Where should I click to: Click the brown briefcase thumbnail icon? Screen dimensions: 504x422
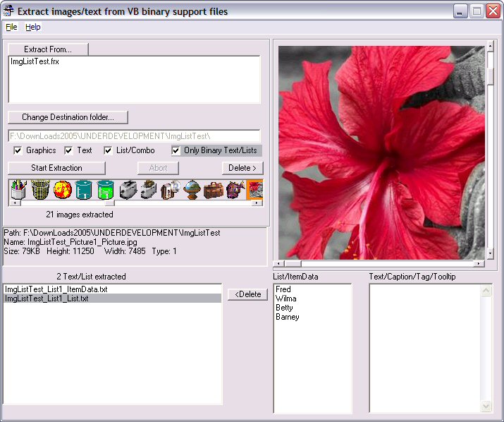tap(214, 189)
